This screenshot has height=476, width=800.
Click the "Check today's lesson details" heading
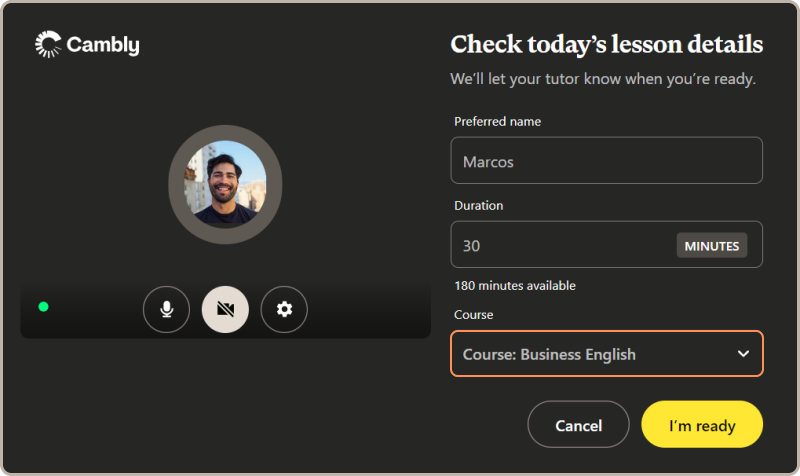[x=606, y=45]
